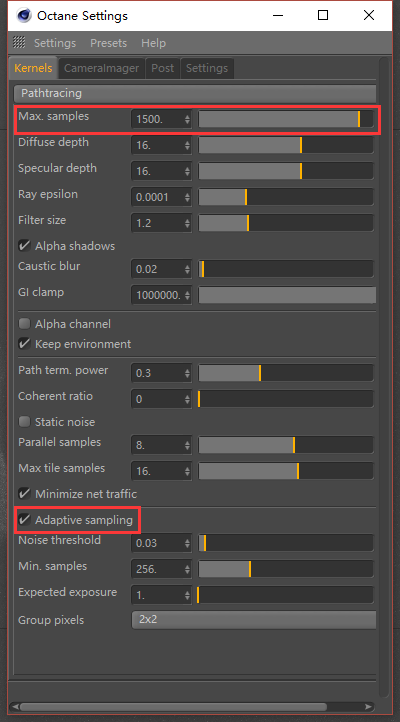Click the Noise threshold stepper arrows

[x=187, y=543]
